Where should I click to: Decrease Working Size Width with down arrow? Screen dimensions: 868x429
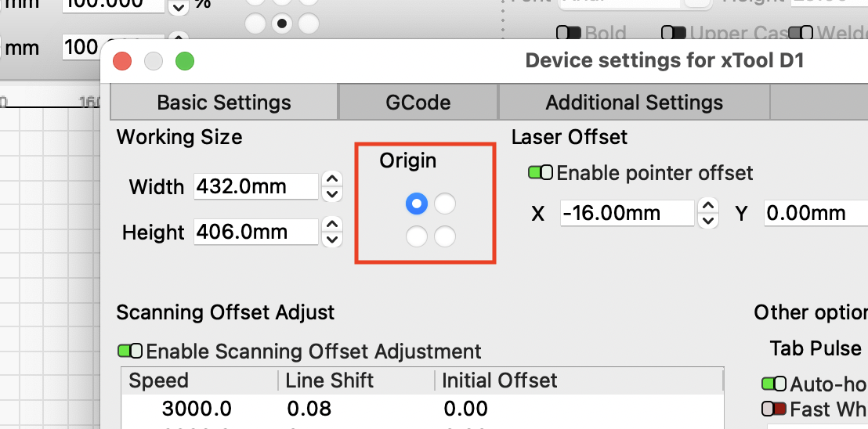(x=332, y=194)
